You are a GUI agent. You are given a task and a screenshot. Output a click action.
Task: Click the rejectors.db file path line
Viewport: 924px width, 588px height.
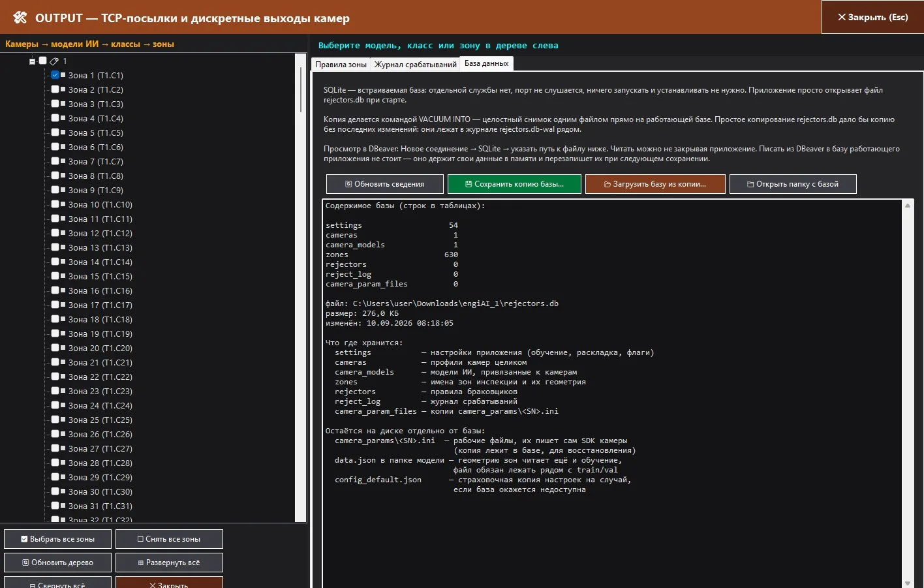[442, 303]
